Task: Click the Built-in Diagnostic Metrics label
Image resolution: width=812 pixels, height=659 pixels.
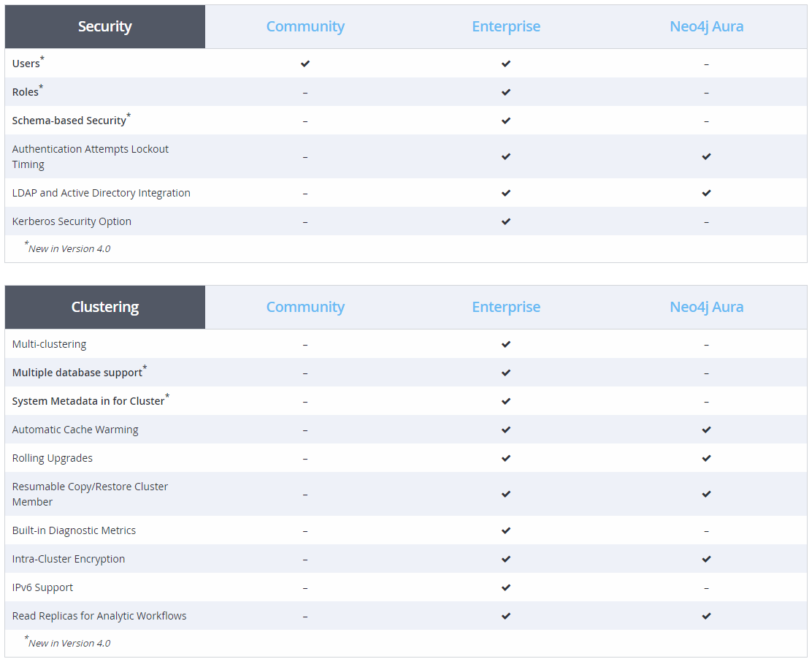Action: [74, 530]
